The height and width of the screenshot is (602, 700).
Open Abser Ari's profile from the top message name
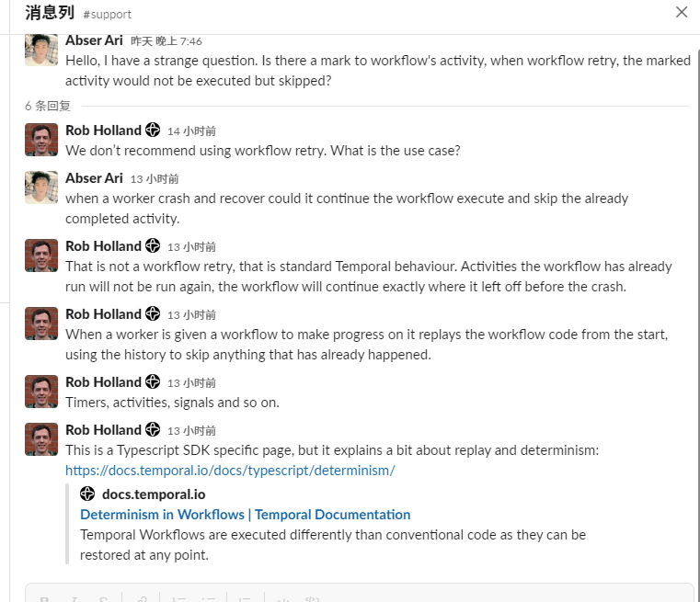pyautogui.click(x=94, y=40)
